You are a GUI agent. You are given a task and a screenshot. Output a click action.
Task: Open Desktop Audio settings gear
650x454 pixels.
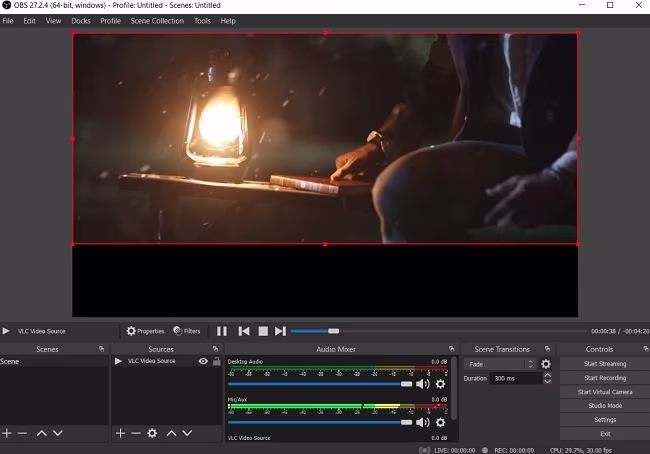tap(440, 384)
